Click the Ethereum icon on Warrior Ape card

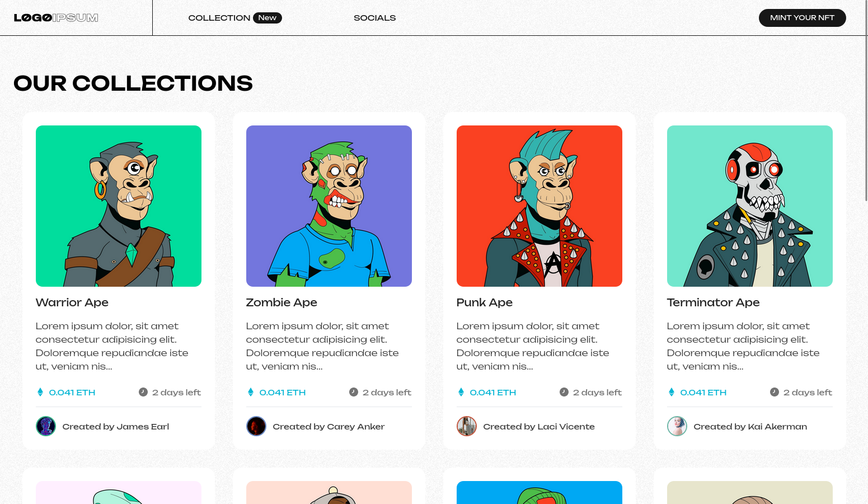pyautogui.click(x=40, y=392)
